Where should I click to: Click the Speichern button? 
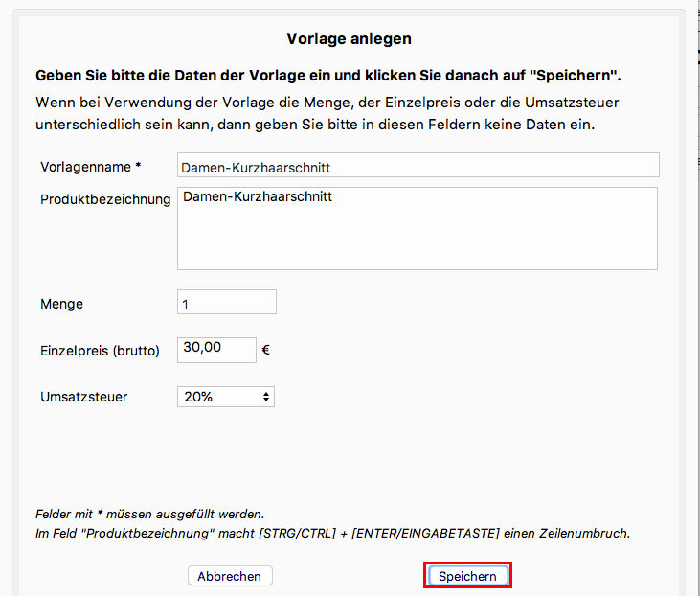467,576
